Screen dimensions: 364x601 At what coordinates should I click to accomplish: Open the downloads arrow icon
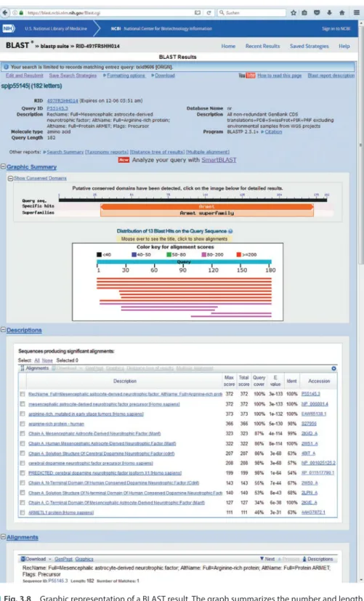[x=329, y=12]
